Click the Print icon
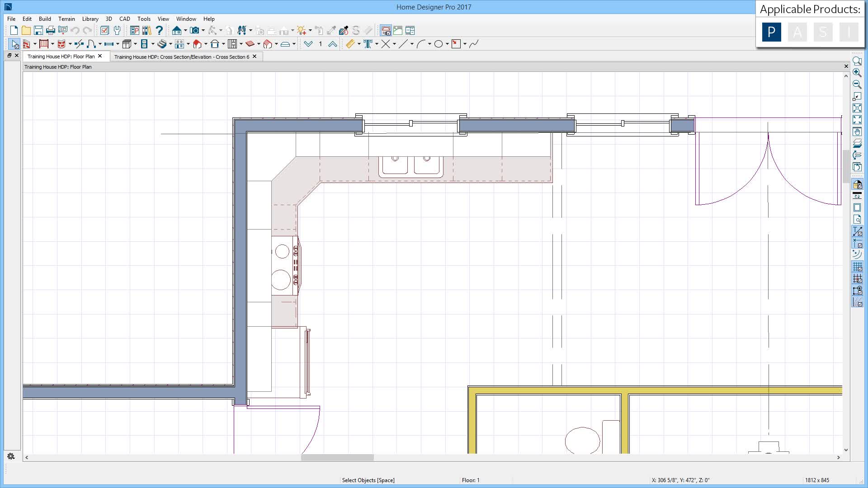Viewport: 868px width, 488px height. pyautogui.click(x=51, y=31)
